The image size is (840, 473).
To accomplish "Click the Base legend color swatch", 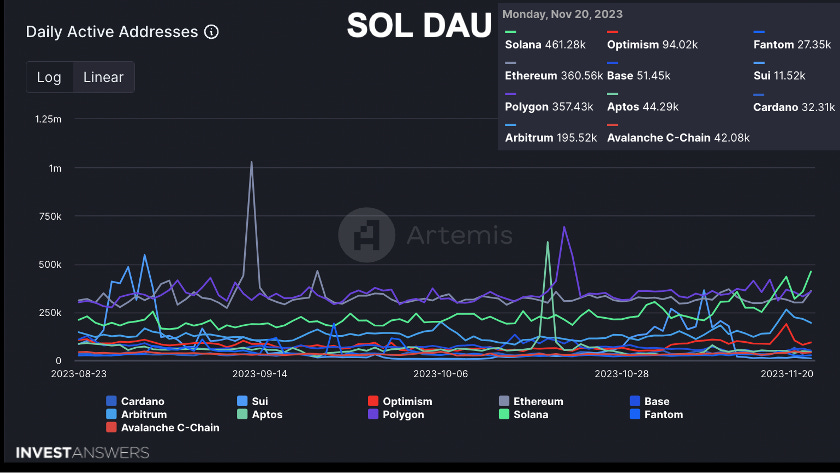I will pos(635,401).
